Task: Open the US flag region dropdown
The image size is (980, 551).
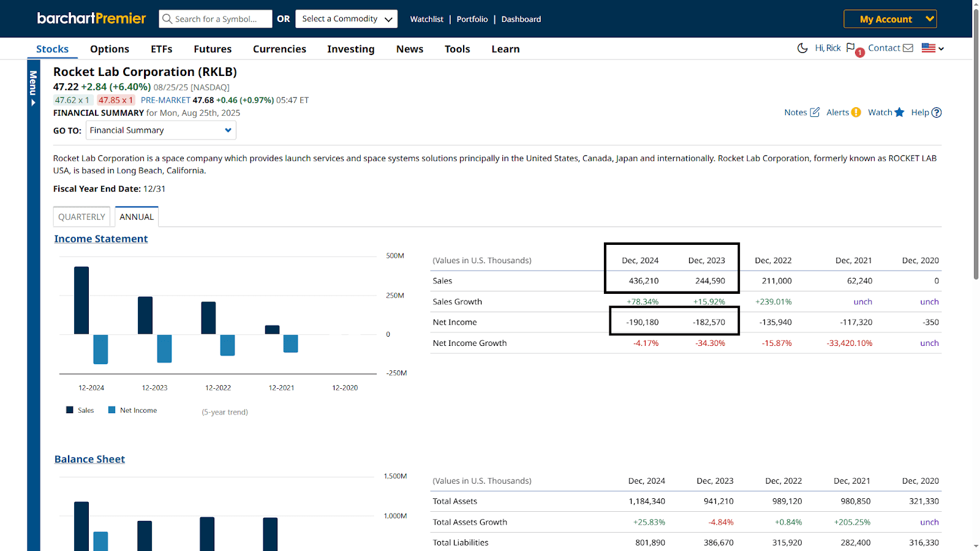Action: point(933,48)
